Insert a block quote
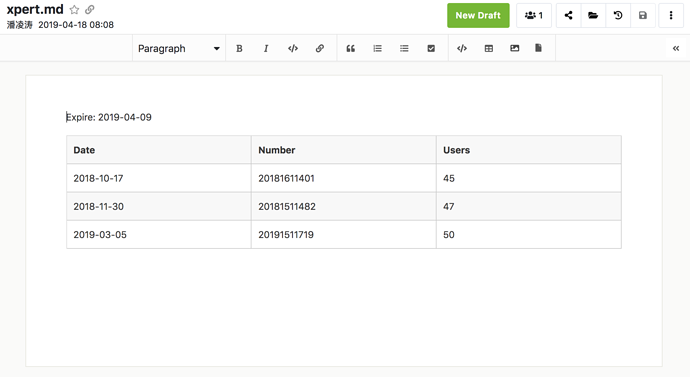Viewport: 690px width, 377px height. 351,48
